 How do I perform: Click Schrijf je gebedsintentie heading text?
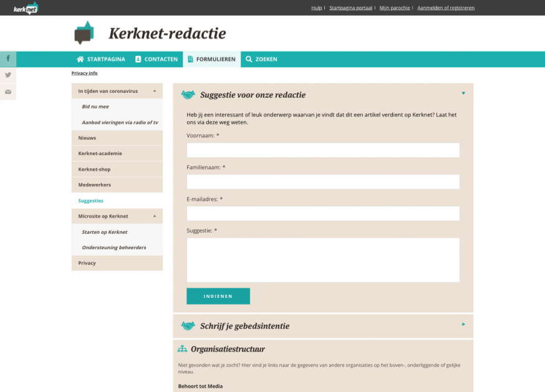point(244,326)
